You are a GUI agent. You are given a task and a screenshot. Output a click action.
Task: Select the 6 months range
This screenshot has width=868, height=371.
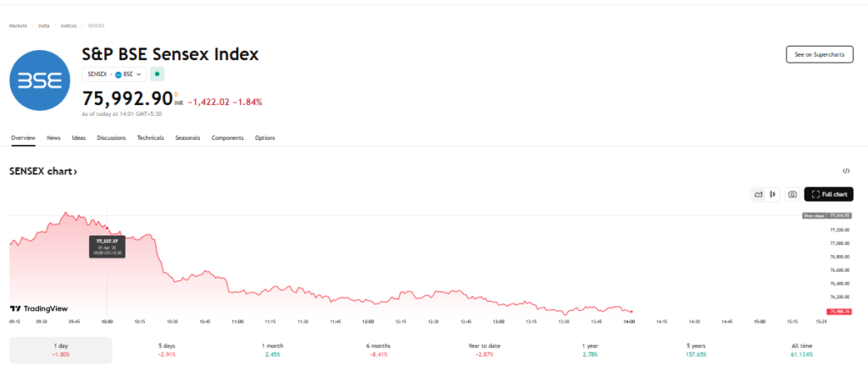coord(378,350)
